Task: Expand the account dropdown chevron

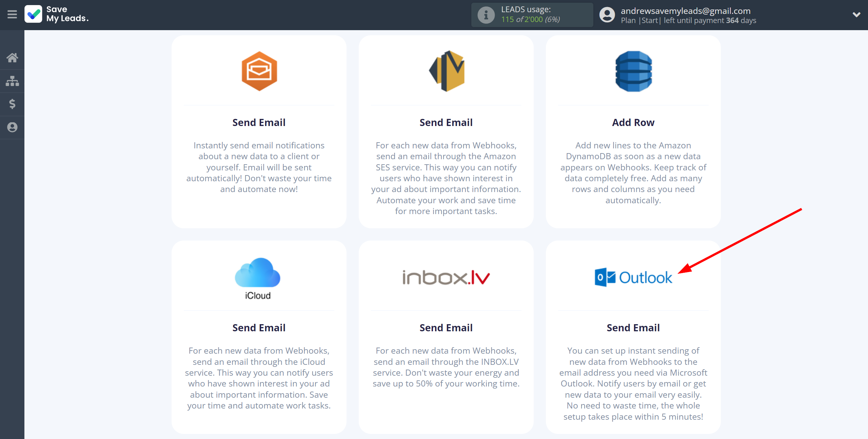Action: [x=856, y=15]
